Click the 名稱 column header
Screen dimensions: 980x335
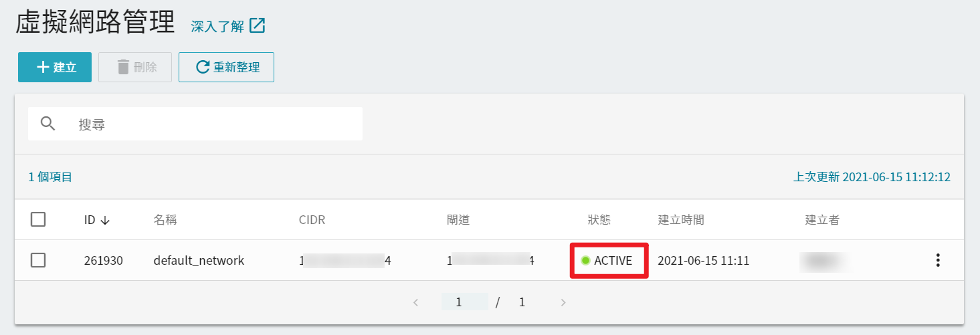coord(165,220)
